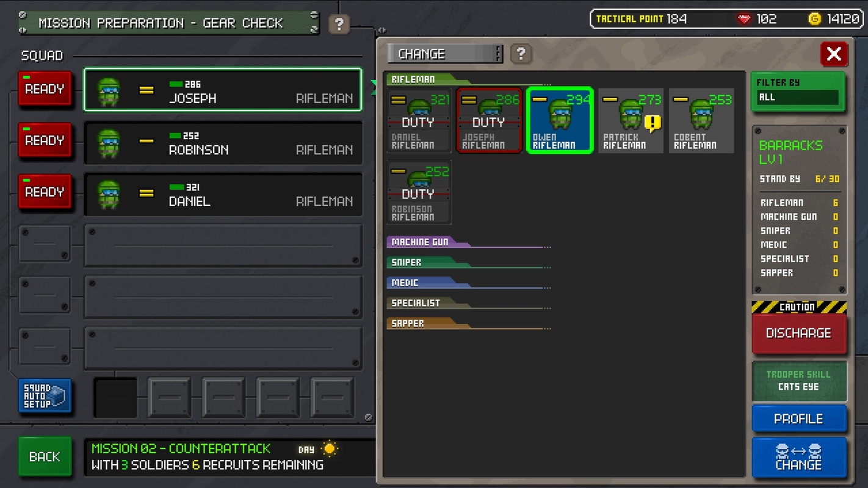Click the gold coin currency icon
868x488 pixels.
point(814,20)
